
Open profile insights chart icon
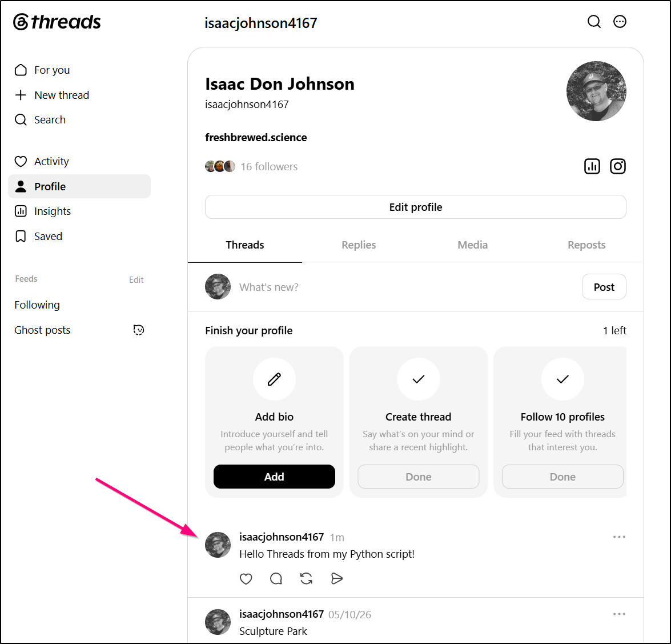click(x=592, y=166)
